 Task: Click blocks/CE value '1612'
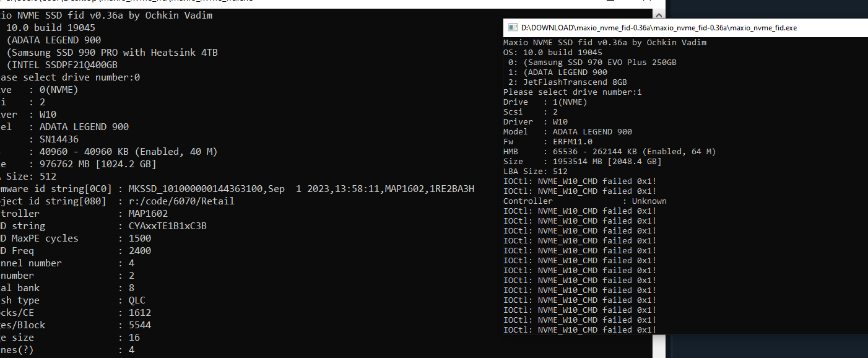pyautogui.click(x=140, y=313)
